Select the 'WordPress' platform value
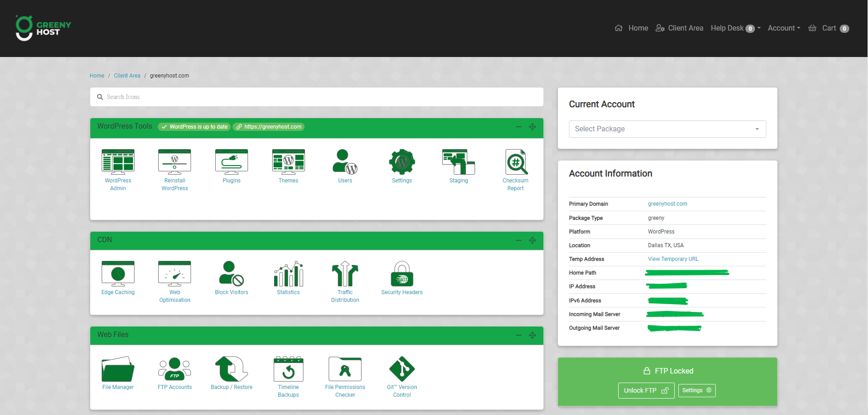The height and width of the screenshot is (415, 868). pos(661,232)
